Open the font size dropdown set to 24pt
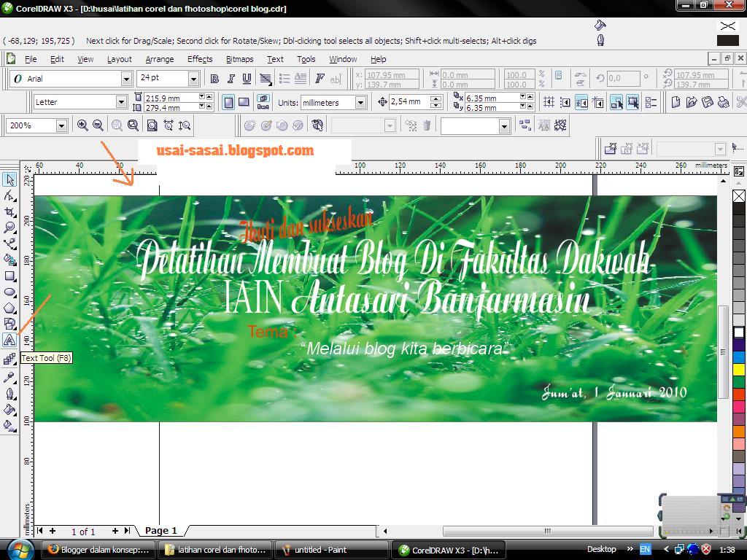Screen dimensions: 747x560 click(x=194, y=78)
